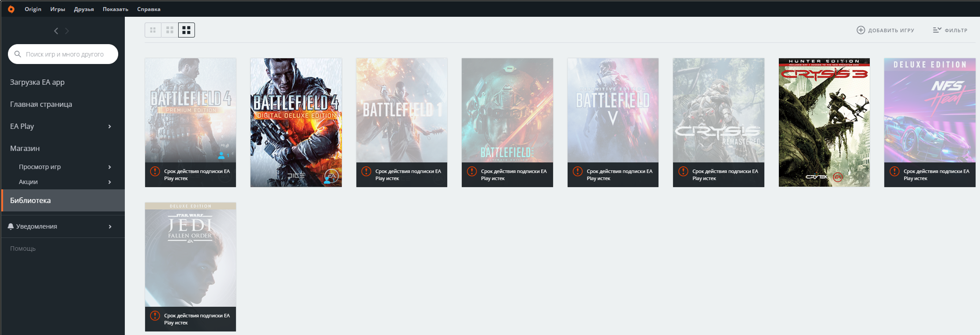Expand the Просмотр игр chevron
The width and height of the screenshot is (980, 335).
110,167
